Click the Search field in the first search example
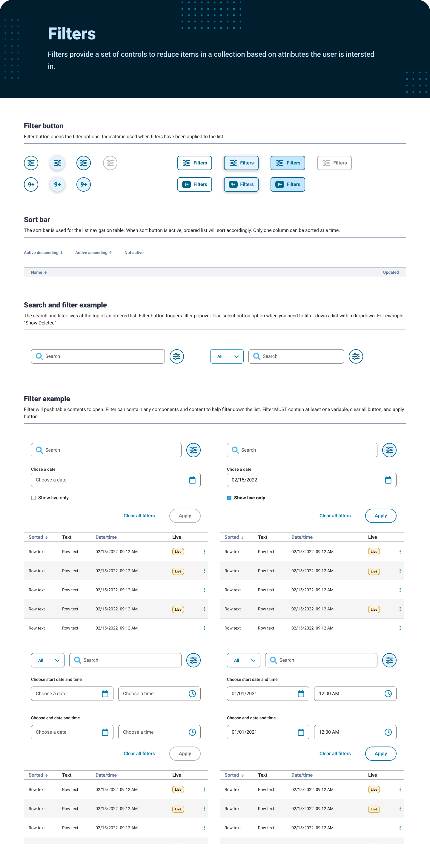Viewport: 430px width, 868px height. click(98, 356)
